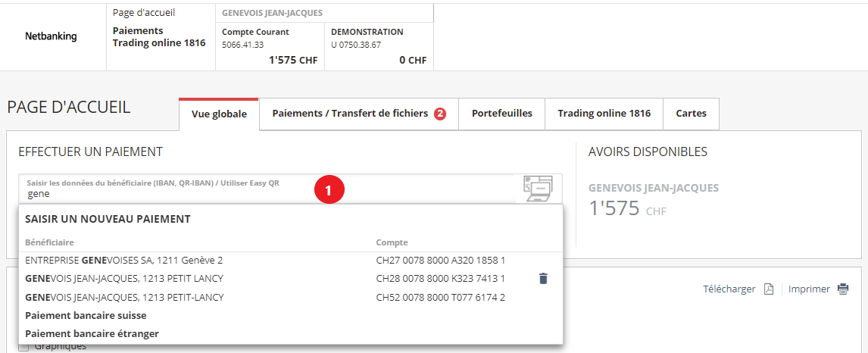Viewport: 868px width, 353px height.
Task: Select the Vue globale tab
Action: (x=219, y=114)
